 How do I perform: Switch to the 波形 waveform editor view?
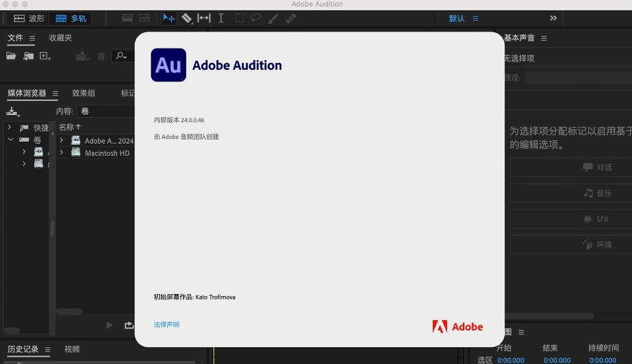click(28, 19)
